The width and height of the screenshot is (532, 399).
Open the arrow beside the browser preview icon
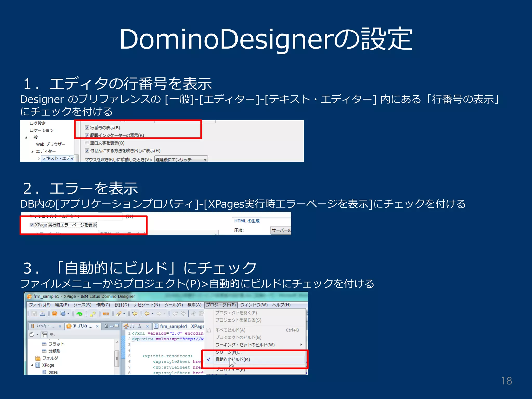coord(68,314)
